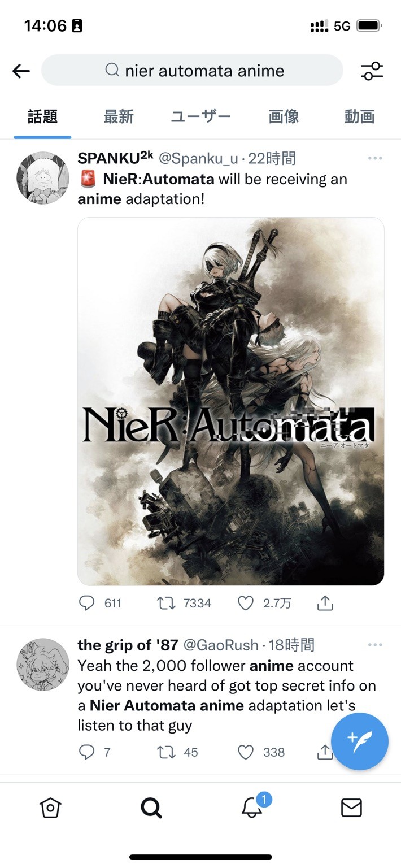
Task: Reply to SPANKU's NieR tweet
Action: [x=86, y=604]
